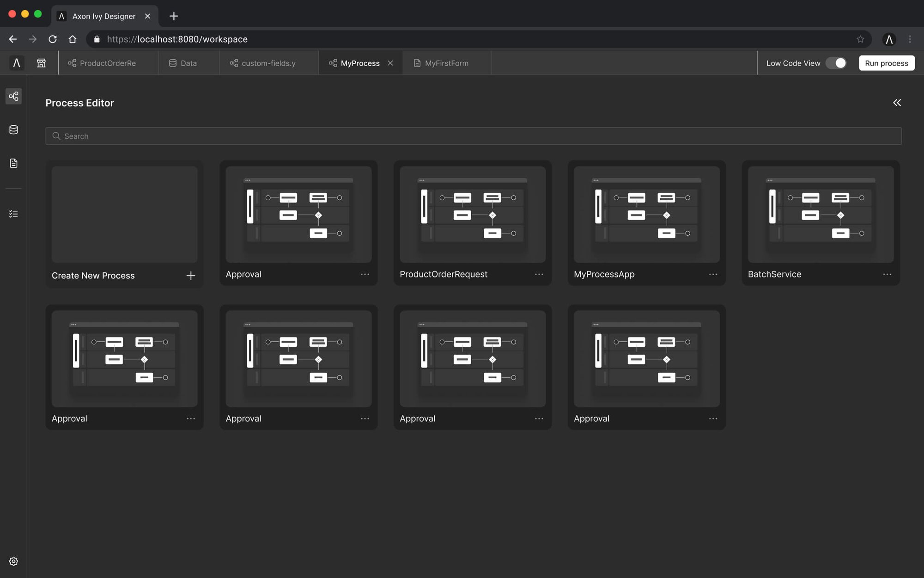Open the more options menu for BatchService
This screenshot has width=924, height=578.
click(888, 274)
